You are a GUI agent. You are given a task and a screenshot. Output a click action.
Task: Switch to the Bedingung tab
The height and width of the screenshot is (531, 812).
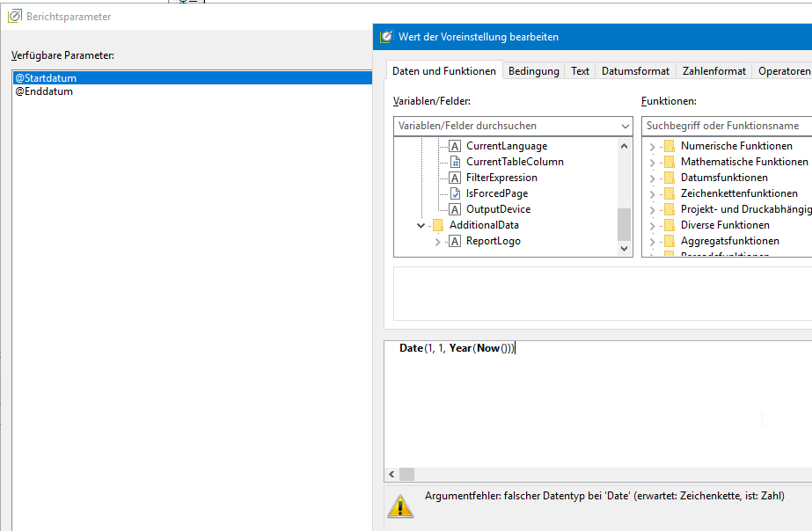[x=533, y=71]
